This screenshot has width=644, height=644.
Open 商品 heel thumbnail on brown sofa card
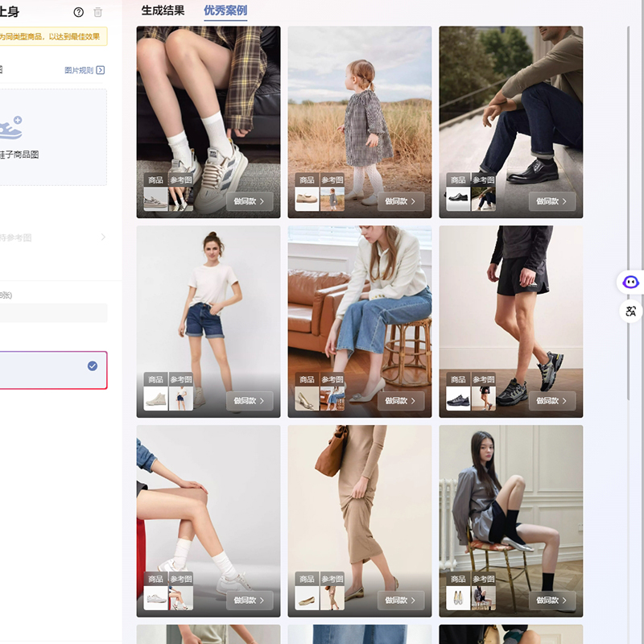[x=307, y=398]
